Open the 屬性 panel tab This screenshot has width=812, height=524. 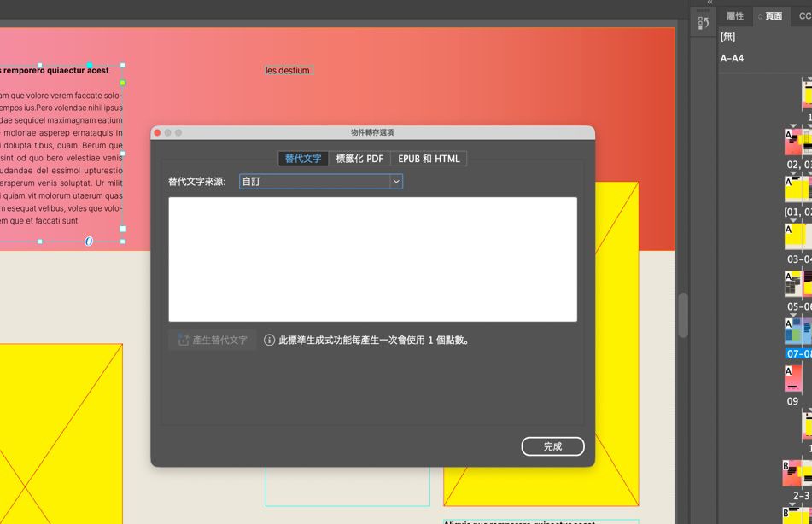tap(735, 16)
